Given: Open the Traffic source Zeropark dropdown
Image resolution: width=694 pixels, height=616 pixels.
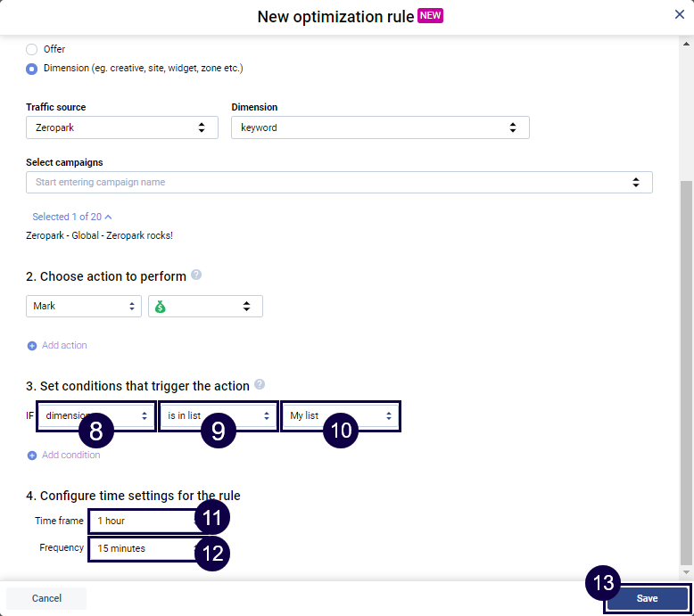Looking at the screenshot, I should pyautogui.click(x=121, y=127).
